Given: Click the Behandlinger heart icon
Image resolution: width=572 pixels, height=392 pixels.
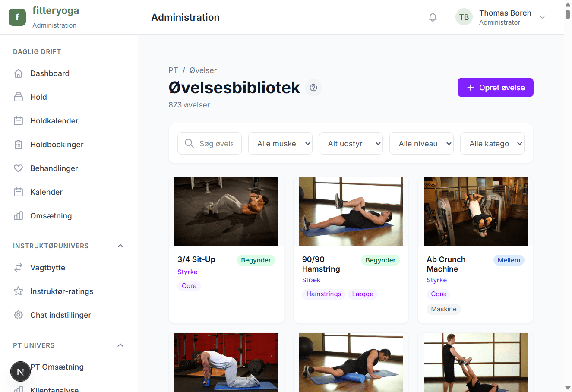Looking at the screenshot, I should (x=18, y=168).
